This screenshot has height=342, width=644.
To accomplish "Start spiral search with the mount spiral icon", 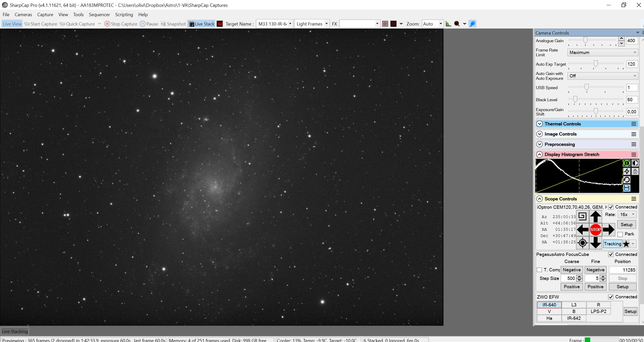I will point(582,216).
